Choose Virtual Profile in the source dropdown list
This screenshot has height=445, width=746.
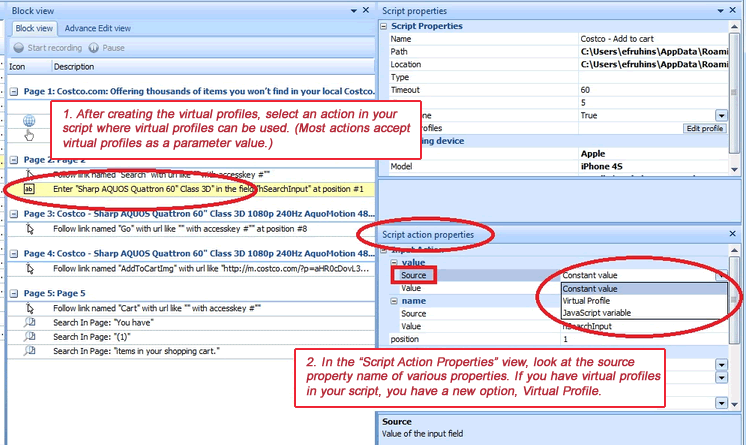[x=644, y=301]
